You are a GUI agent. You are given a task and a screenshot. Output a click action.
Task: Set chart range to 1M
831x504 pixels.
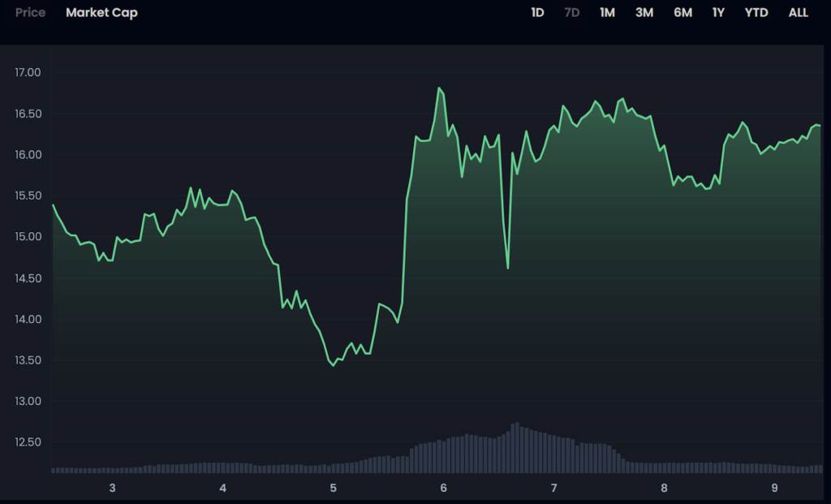coord(607,13)
